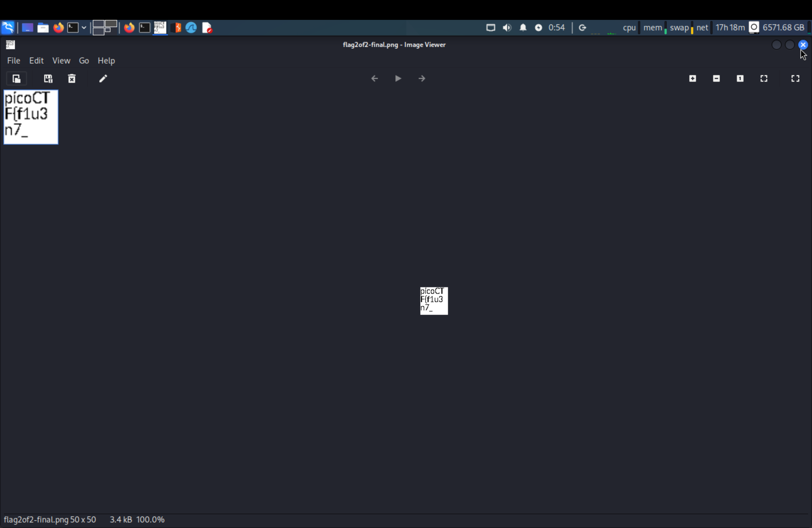This screenshot has width=812, height=528.
Task: Open the Go menu
Action: point(84,61)
